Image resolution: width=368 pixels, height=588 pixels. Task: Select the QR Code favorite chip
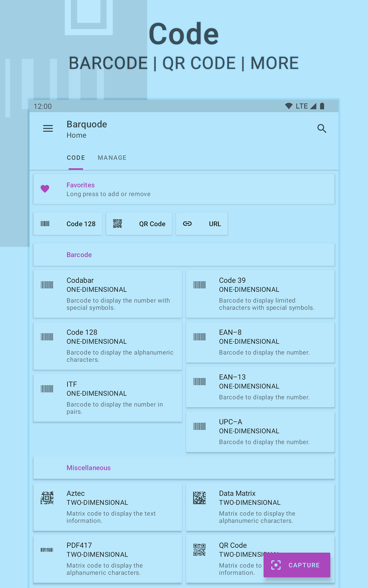(x=139, y=224)
